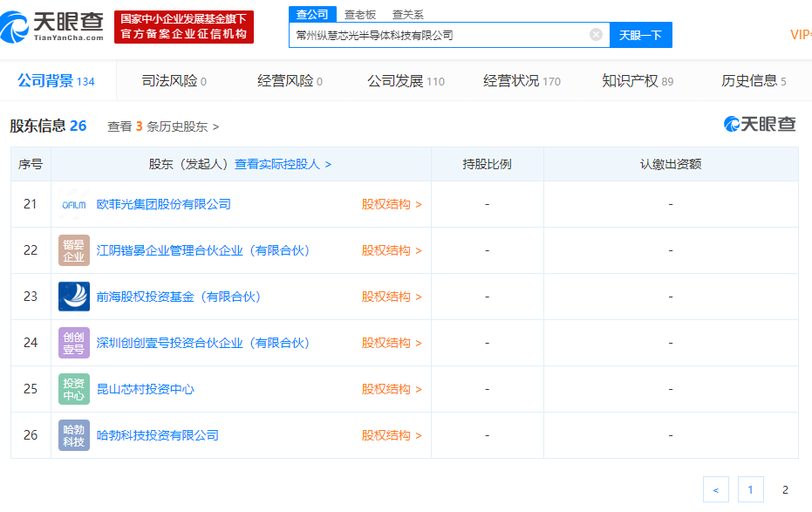The height and width of the screenshot is (512, 812).
Task: Open 查看实际控股人 link
Action: coord(283,164)
